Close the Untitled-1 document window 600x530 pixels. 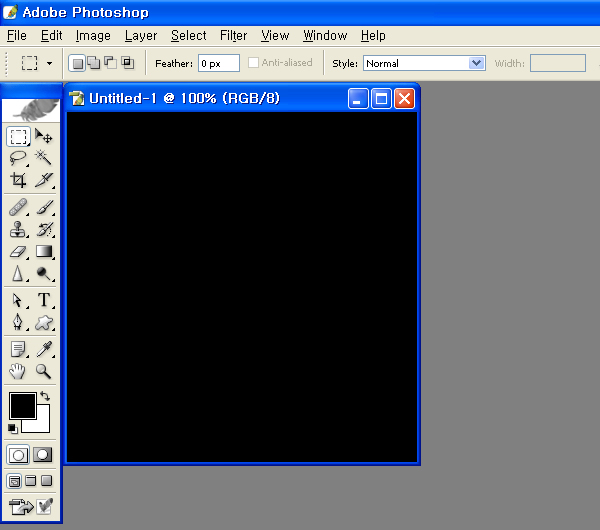tap(404, 99)
